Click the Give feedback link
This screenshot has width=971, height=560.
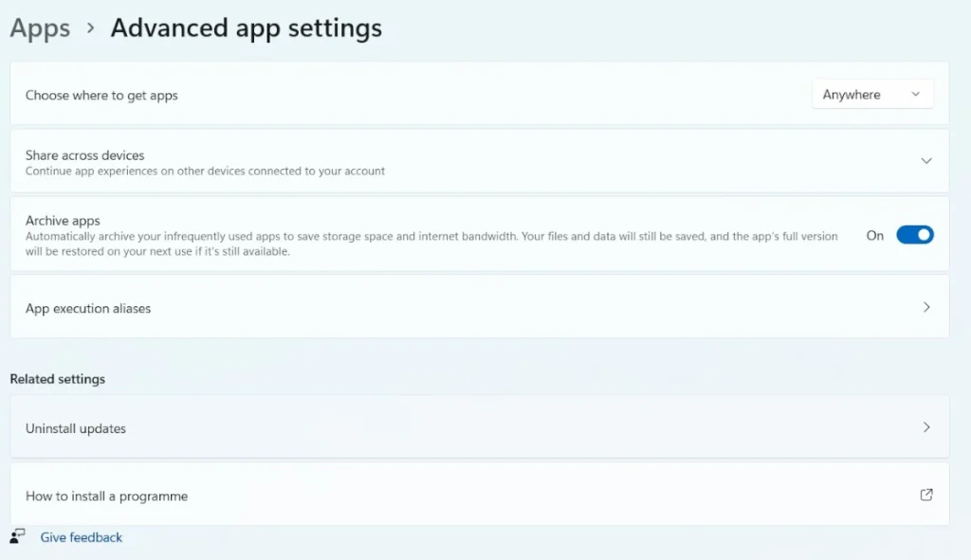coord(82,537)
